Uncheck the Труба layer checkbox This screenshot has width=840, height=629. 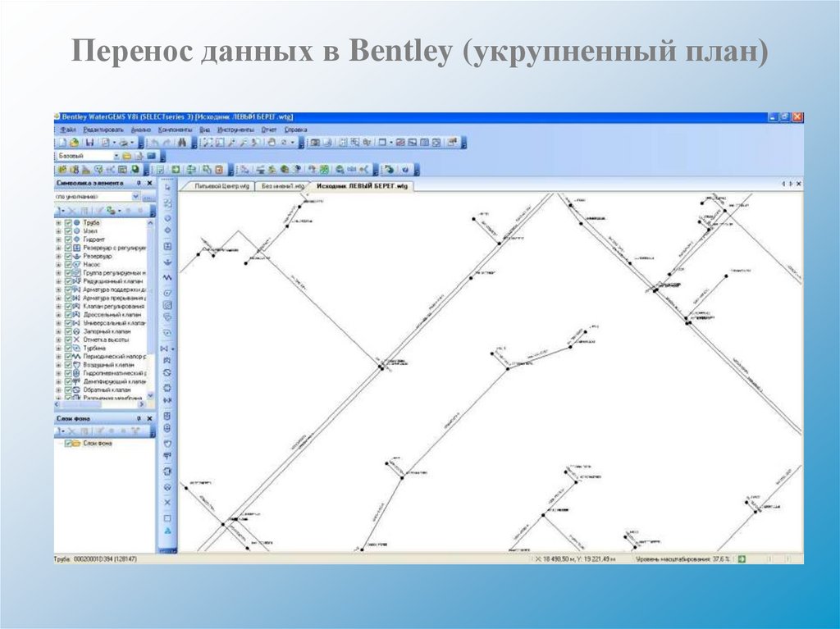coord(68,222)
